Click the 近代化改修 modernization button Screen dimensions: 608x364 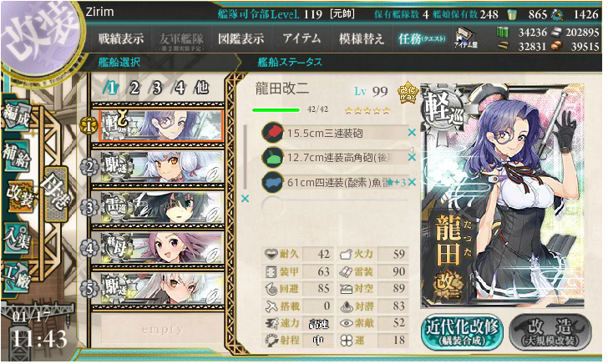pyautogui.click(x=462, y=331)
